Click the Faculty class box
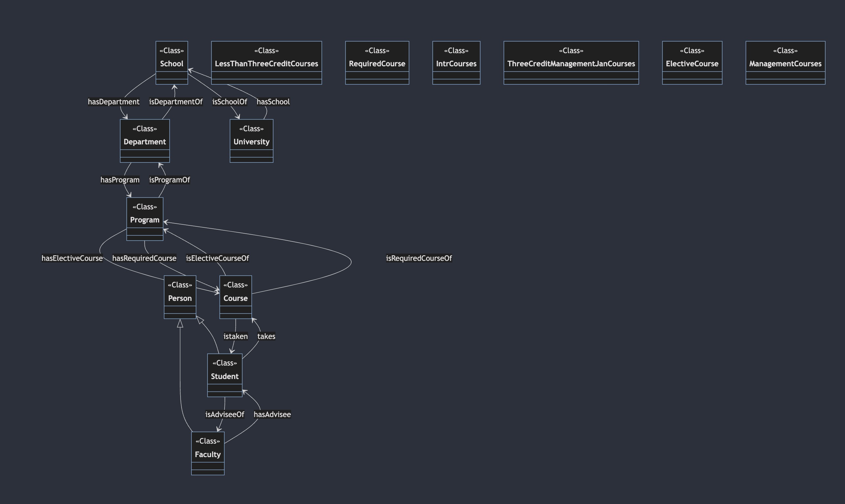This screenshot has width=845, height=504. coord(207,453)
